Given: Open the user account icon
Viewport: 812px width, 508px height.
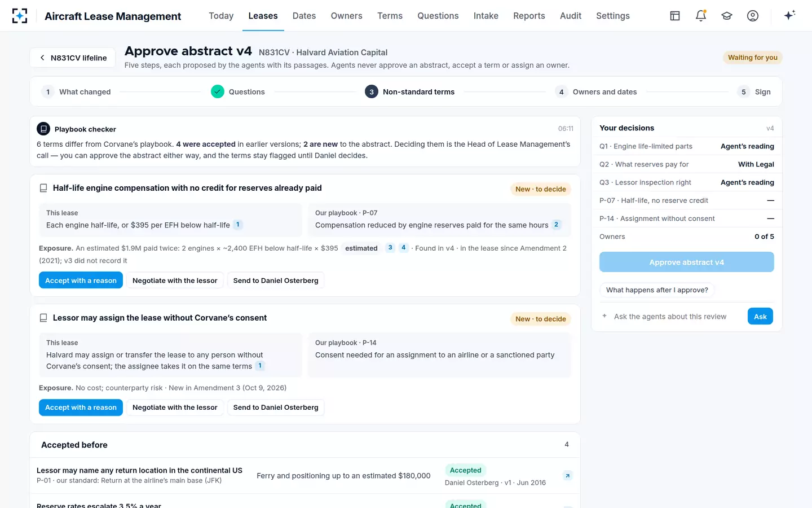Looking at the screenshot, I should pyautogui.click(x=753, y=16).
